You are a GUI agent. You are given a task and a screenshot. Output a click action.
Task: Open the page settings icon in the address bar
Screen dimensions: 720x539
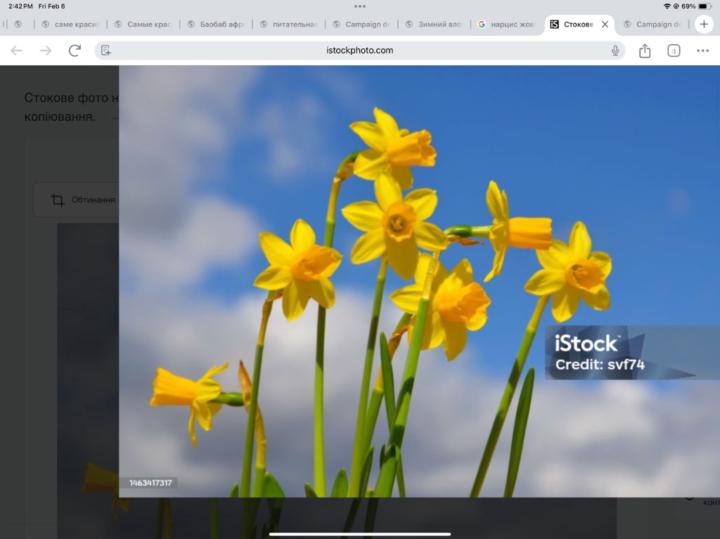pos(106,51)
